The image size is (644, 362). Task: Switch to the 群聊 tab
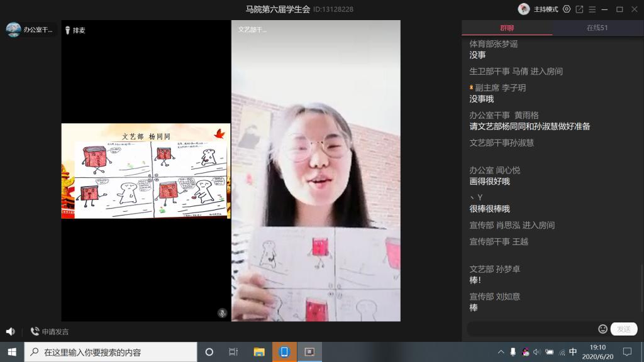[507, 28]
